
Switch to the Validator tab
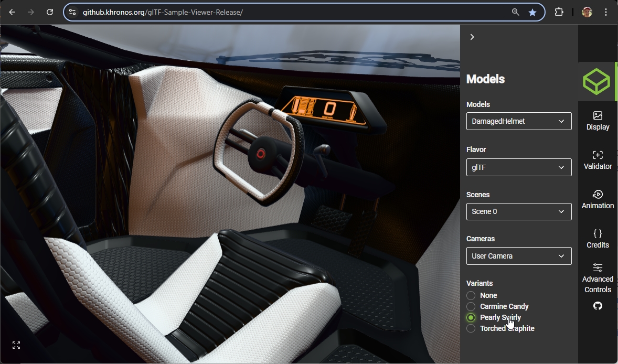pyautogui.click(x=598, y=160)
